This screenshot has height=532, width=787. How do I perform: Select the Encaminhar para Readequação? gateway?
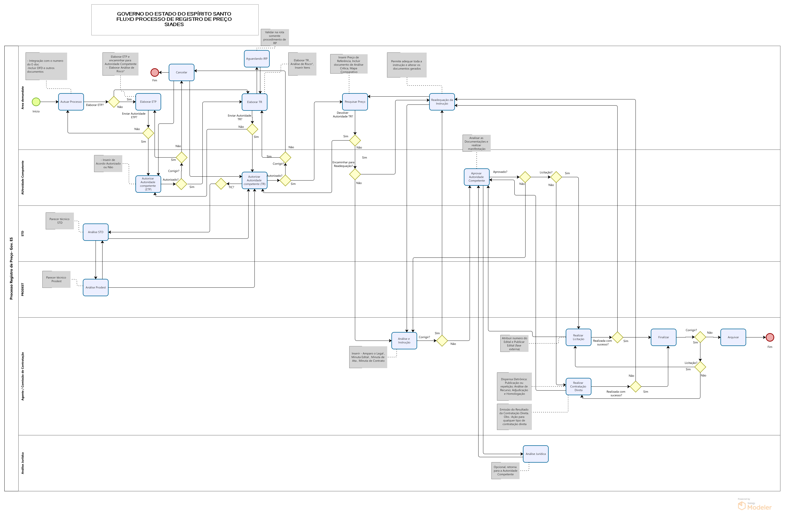(x=355, y=174)
